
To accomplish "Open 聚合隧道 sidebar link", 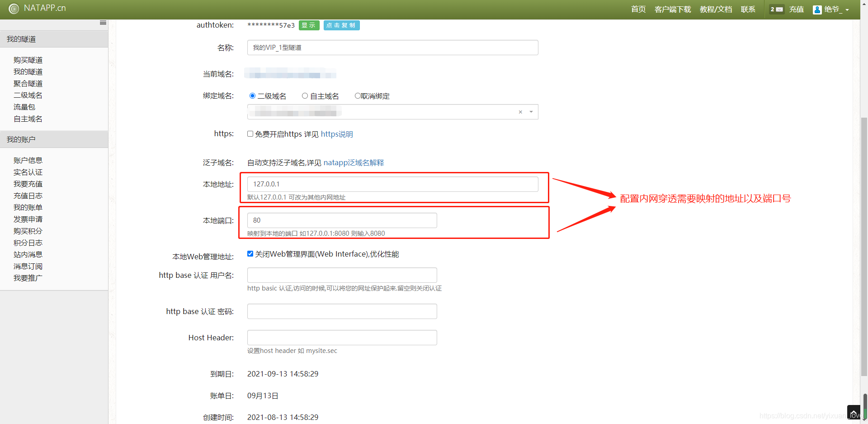I will pos(28,84).
